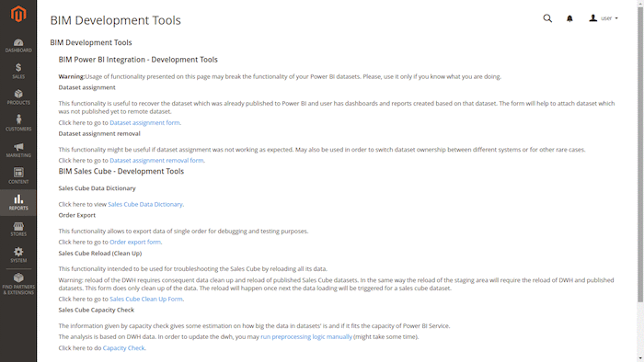Open the Sales dollar-sign menu
This screenshot has height=362, width=644.
[x=18, y=71]
